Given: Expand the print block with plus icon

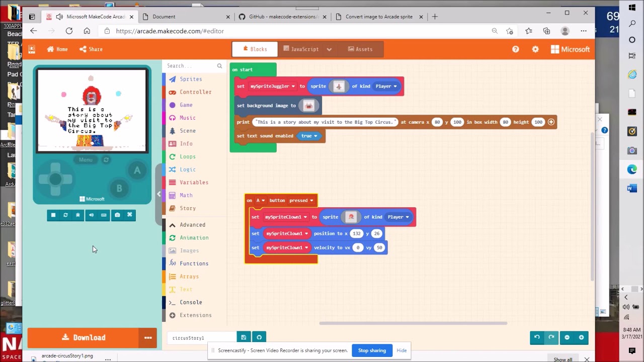Looking at the screenshot, I should (x=551, y=122).
